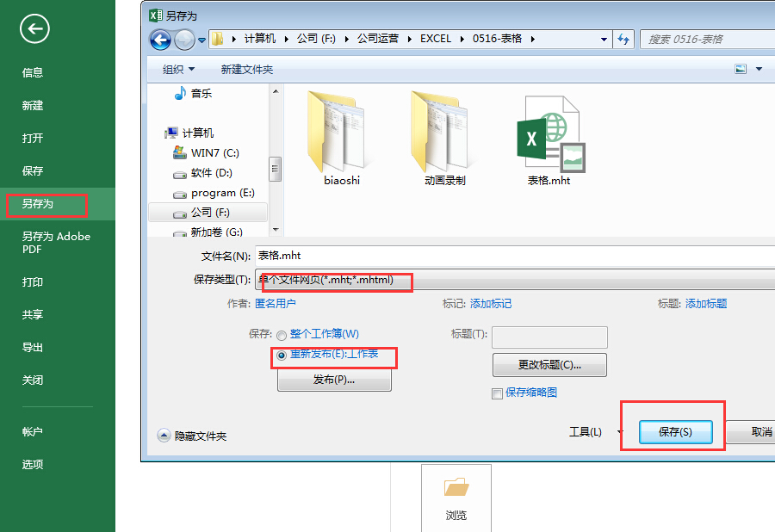Click the 文件名 filename input field
Screen dimensions: 775x532
(515, 256)
